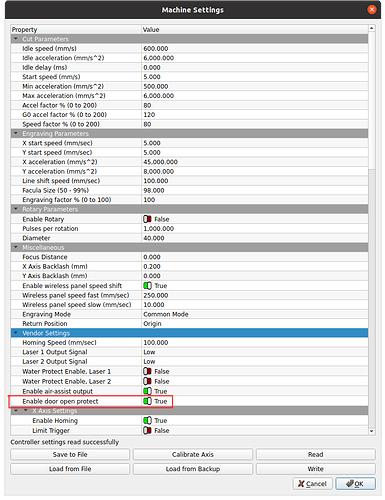
Task: Select the Engraving factor % value 100
Action: coord(149,200)
